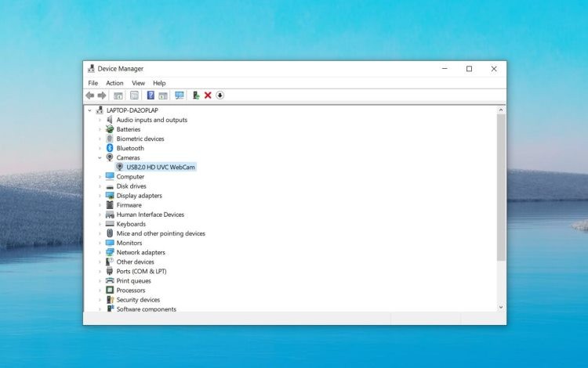
Task: Select the Other devices label
Action: pos(135,262)
